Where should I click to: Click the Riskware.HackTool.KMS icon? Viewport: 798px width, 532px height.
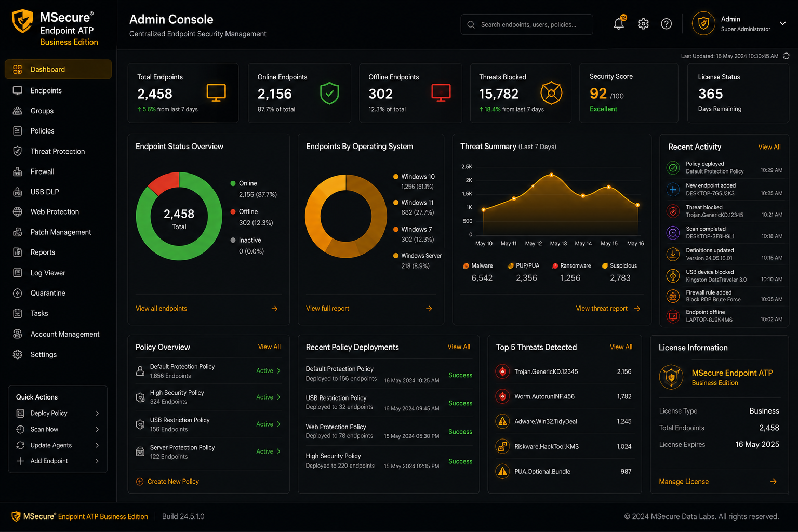pos(502,446)
